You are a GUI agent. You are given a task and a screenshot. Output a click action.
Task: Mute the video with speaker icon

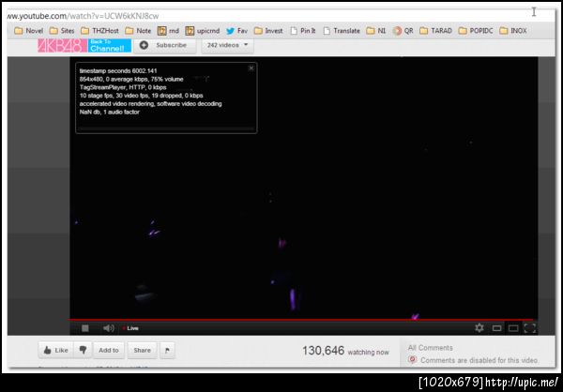click(x=109, y=328)
